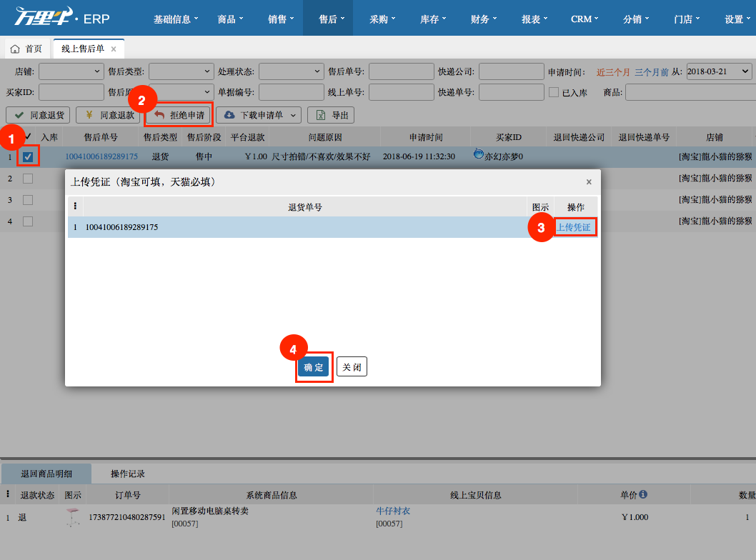Click the 线上单号 input field
This screenshot has height=560, width=756.
pos(401,92)
